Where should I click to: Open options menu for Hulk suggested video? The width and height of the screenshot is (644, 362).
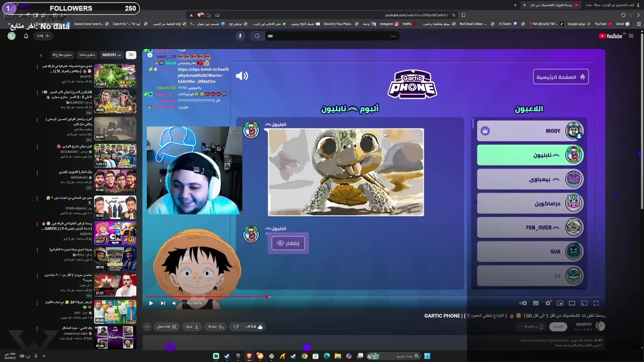coord(37,67)
